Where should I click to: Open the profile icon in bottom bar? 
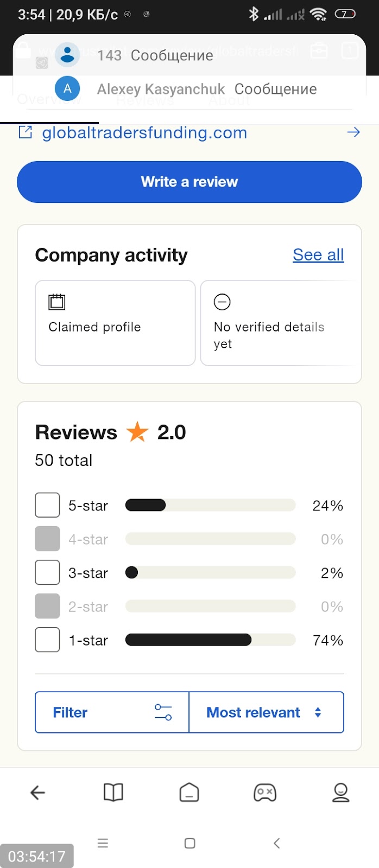(340, 793)
